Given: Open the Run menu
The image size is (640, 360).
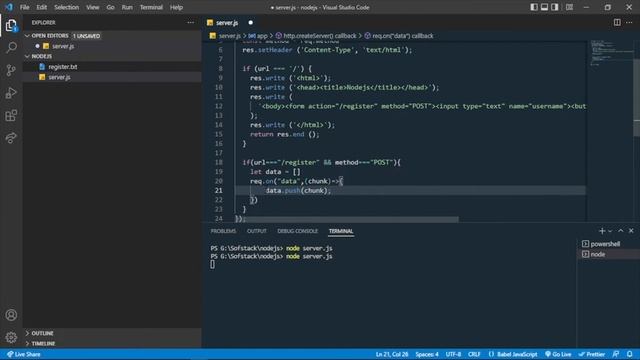Looking at the screenshot, I should [x=127, y=7].
